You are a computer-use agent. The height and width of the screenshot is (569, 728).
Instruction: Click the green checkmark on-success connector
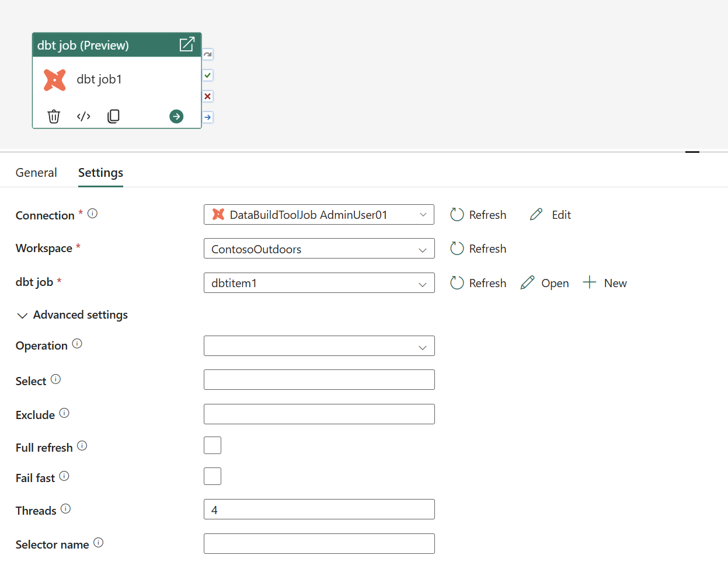click(x=208, y=75)
